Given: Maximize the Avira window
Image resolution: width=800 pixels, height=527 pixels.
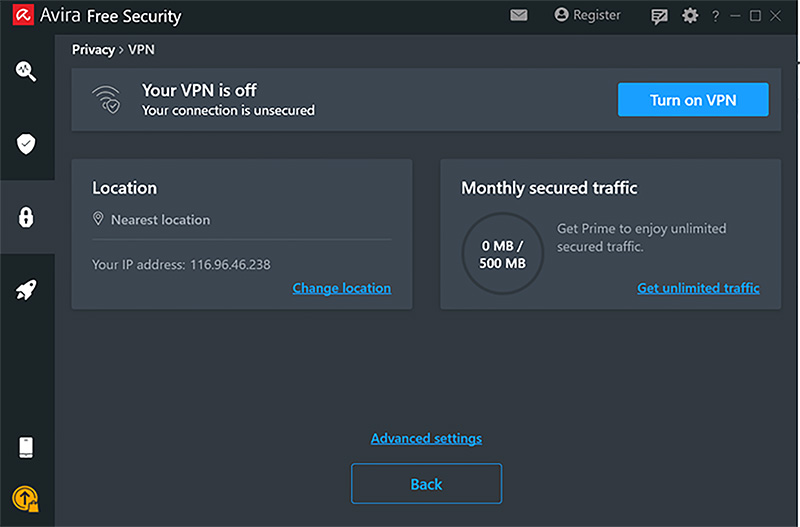Looking at the screenshot, I should pos(755,16).
